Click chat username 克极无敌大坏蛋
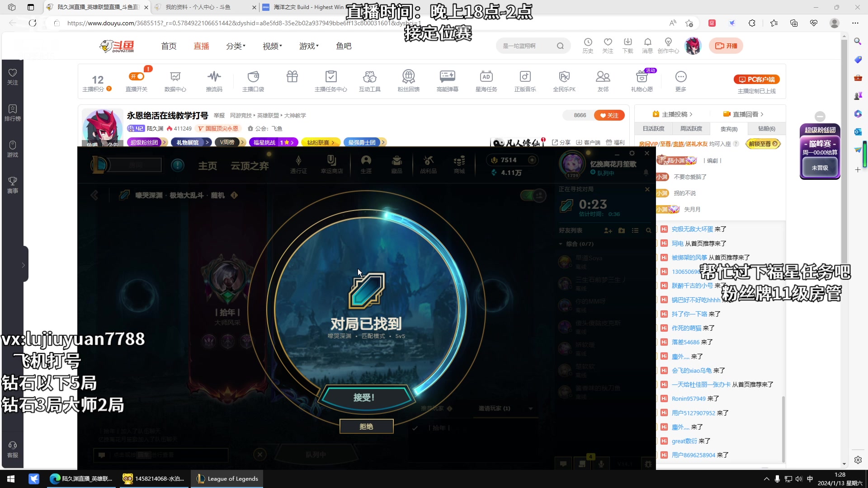Image resolution: width=868 pixels, height=488 pixels. (692, 229)
